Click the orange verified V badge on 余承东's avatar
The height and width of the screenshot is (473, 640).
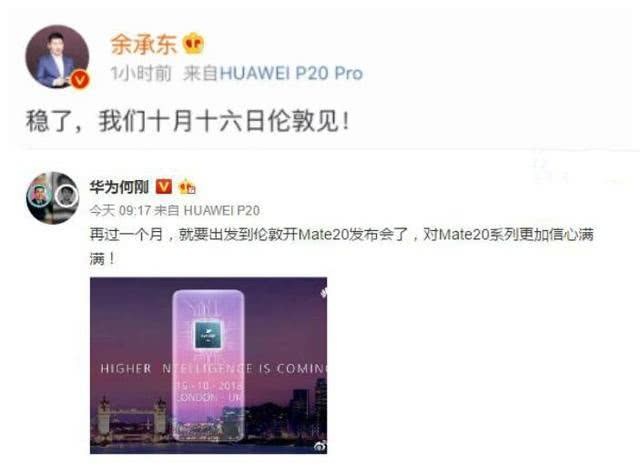pos(80,79)
